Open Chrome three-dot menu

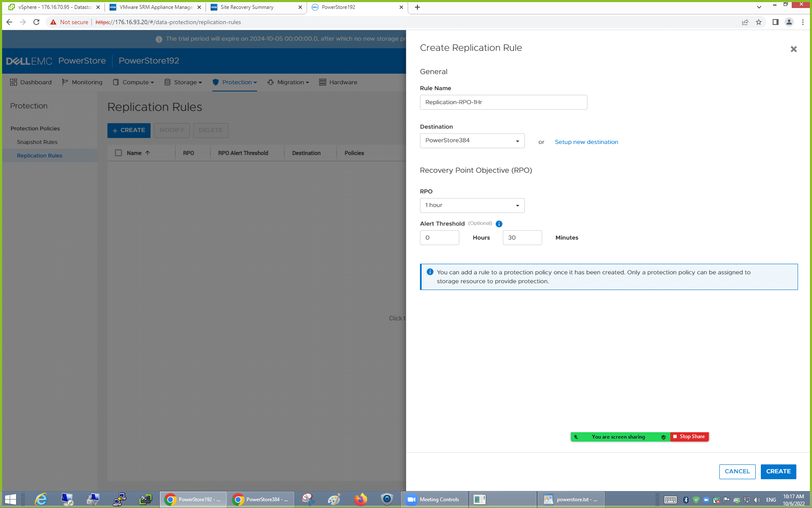click(803, 22)
